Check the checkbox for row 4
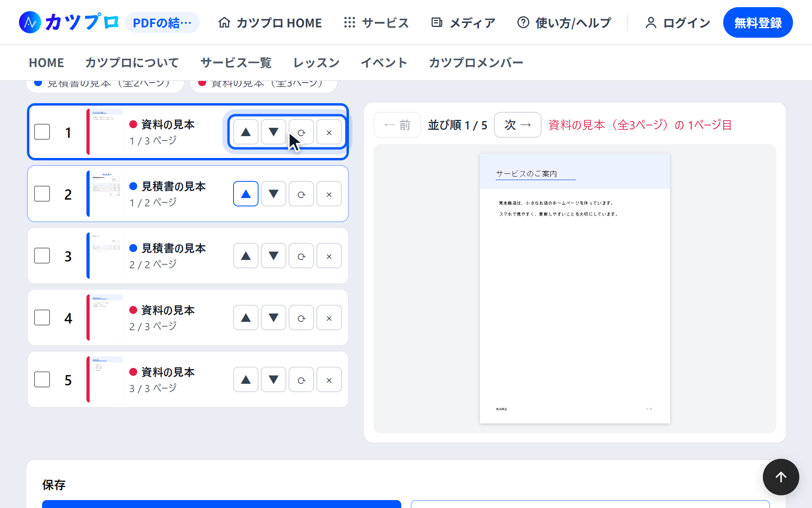This screenshot has width=812, height=508. (x=42, y=318)
